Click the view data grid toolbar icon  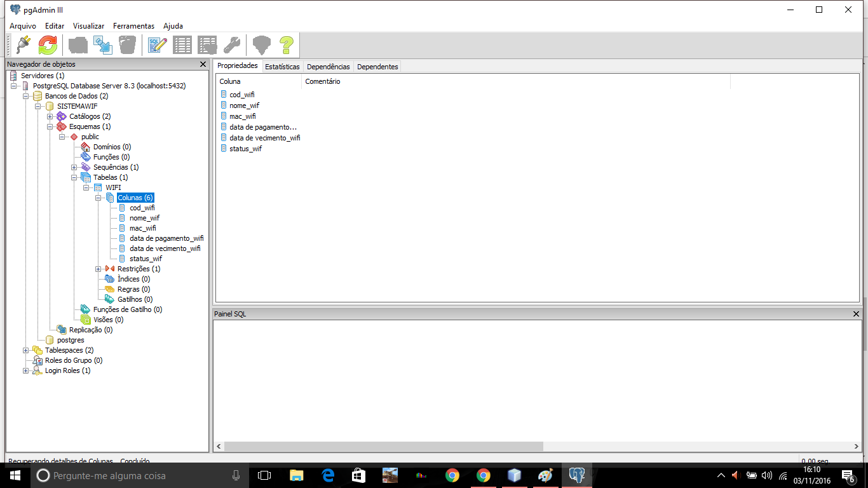182,45
